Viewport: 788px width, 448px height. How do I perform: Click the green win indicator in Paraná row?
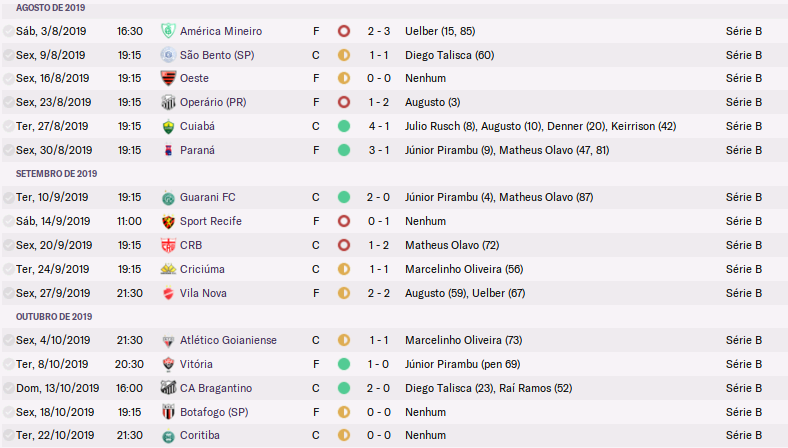(x=344, y=150)
